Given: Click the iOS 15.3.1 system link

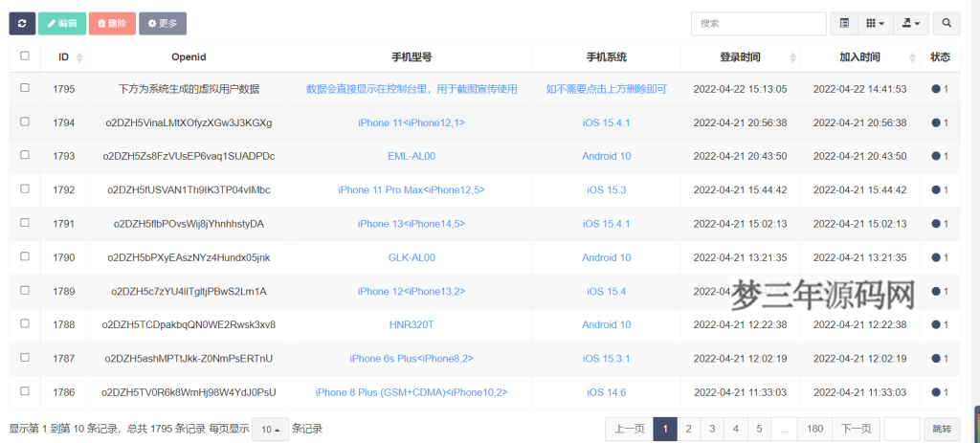Looking at the screenshot, I should [x=606, y=359].
